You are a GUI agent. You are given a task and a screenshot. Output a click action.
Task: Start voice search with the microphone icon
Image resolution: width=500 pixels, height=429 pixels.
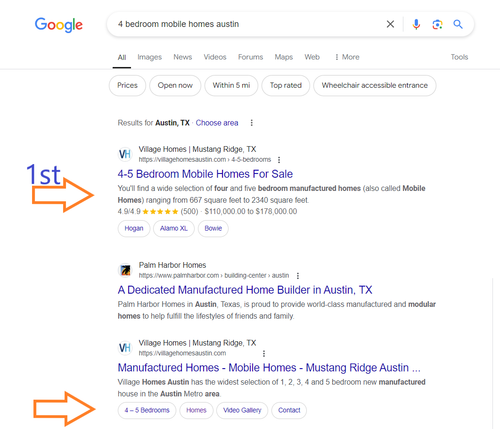(416, 24)
